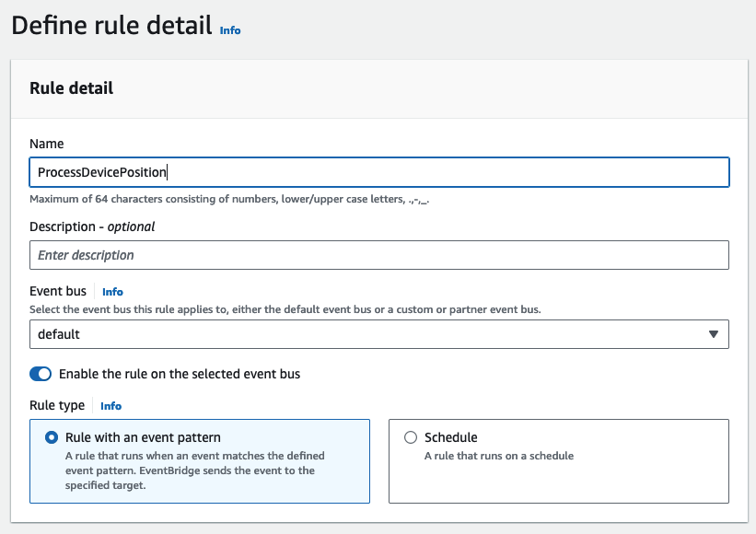
Task: Click the 'Enable the rule on the selected event bus' label
Action: 180,374
